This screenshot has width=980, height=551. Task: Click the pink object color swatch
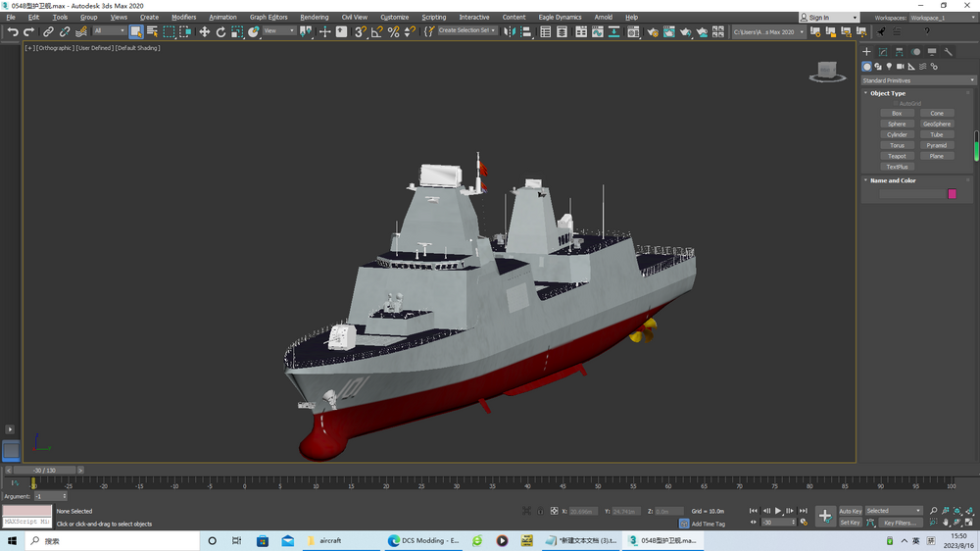tap(952, 194)
